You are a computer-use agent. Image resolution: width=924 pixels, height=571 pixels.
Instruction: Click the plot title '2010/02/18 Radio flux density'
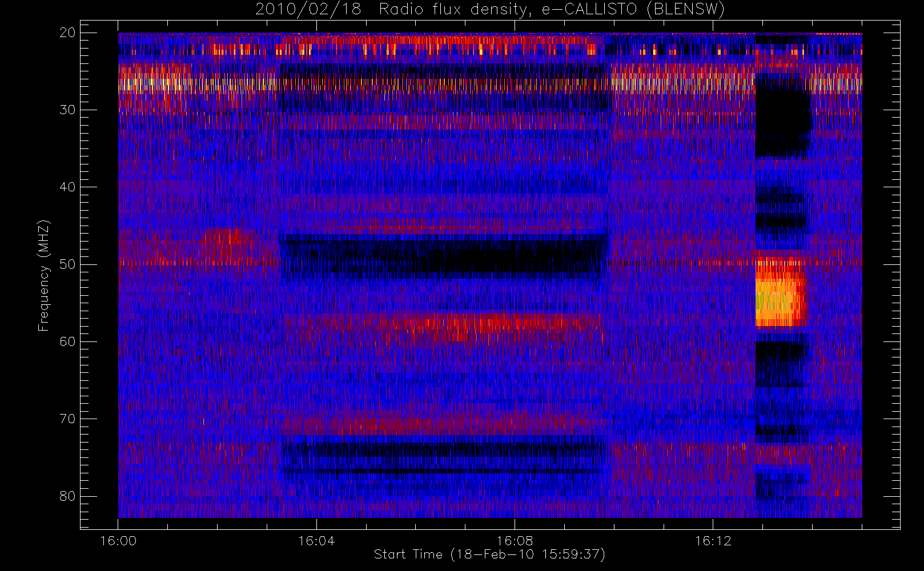coord(490,10)
